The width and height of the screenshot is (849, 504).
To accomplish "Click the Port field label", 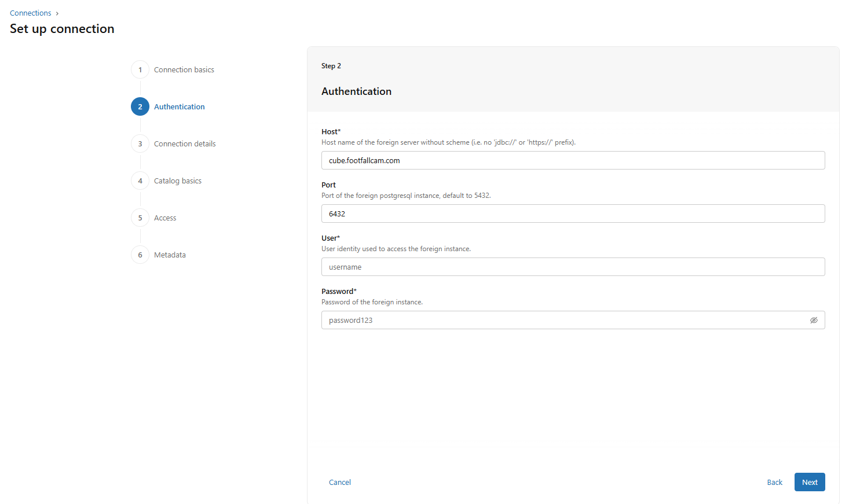I will pyautogui.click(x=328, y=185).
